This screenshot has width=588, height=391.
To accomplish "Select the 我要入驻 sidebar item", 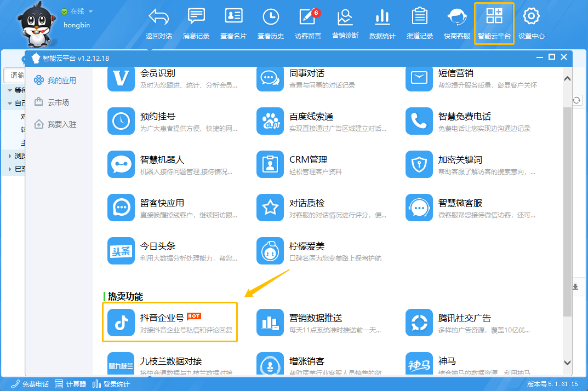I will tap(61, 124).
